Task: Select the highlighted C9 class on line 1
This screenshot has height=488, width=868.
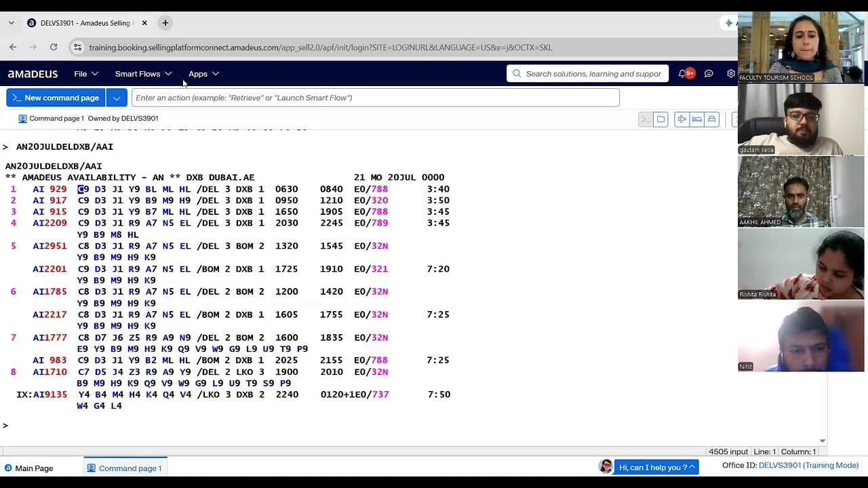Action: coord(83,189)
